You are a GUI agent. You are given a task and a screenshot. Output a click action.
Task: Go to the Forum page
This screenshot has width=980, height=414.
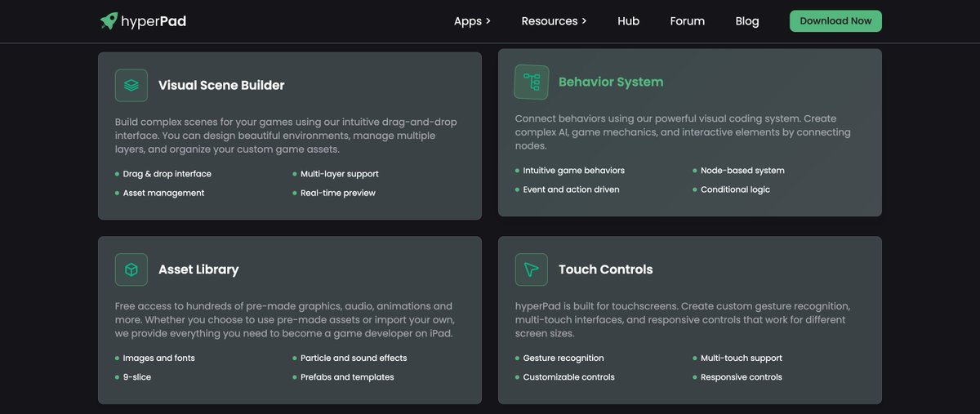coord(687,21)
